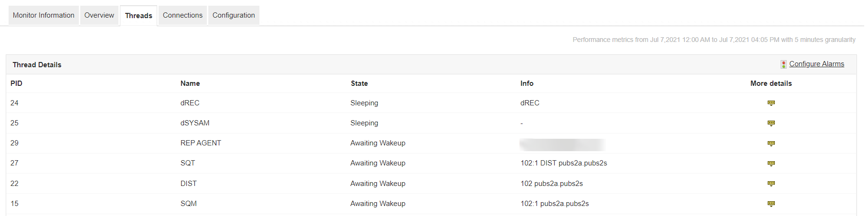Viewport: 868px width, 216px height.
Task: Open more details icon for dREC thread
Action: [771, 103]
